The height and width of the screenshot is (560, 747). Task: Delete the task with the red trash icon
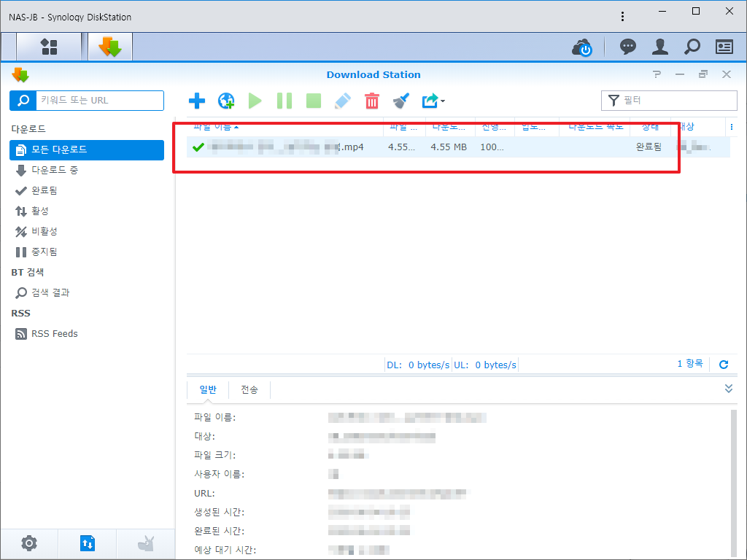(x=371, y=101)
